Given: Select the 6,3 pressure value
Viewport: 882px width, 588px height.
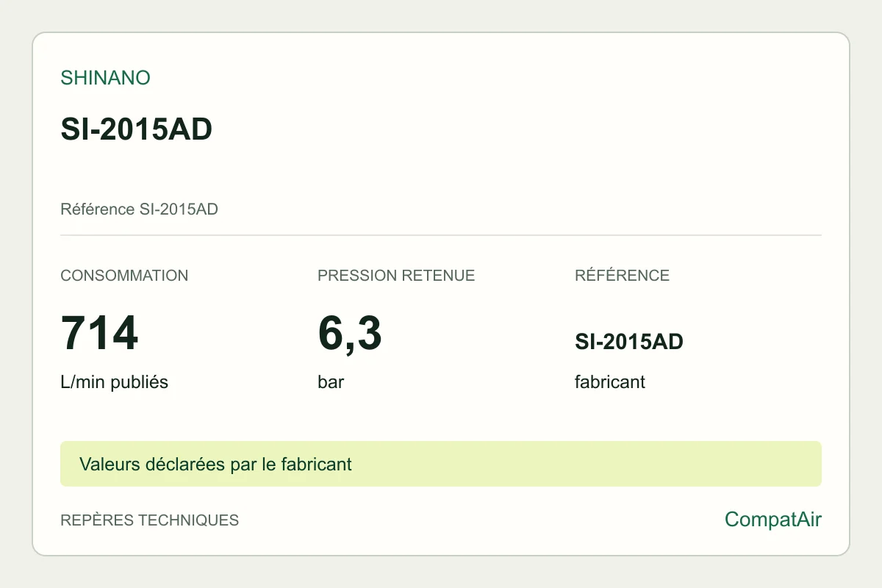Looking at the screenshot, I should click(x=350, y=333).
